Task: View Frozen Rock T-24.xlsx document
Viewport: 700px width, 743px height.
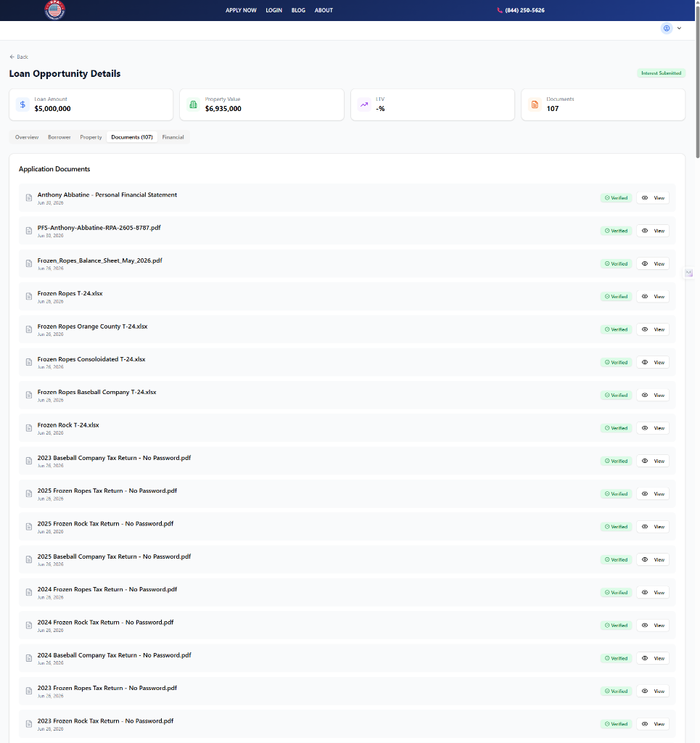Action: pyautogui.click(x=653, y=428)
